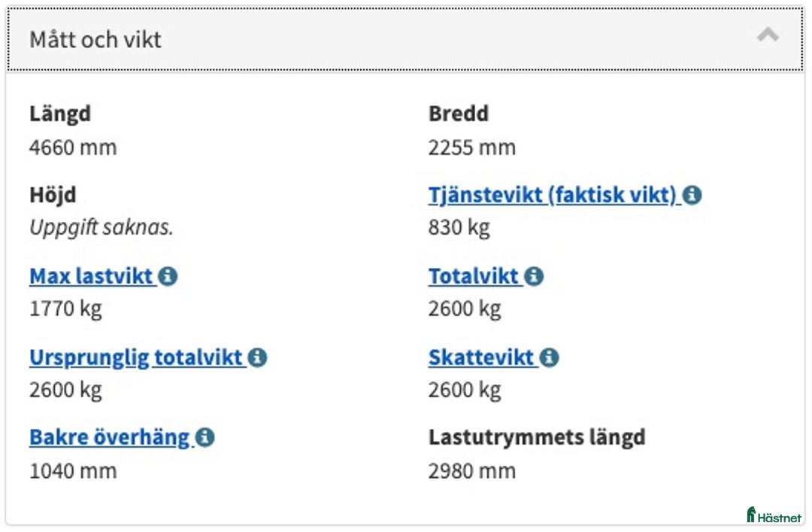
Task: Click the Tjänstevikt info icon
Action: [693, 194]
